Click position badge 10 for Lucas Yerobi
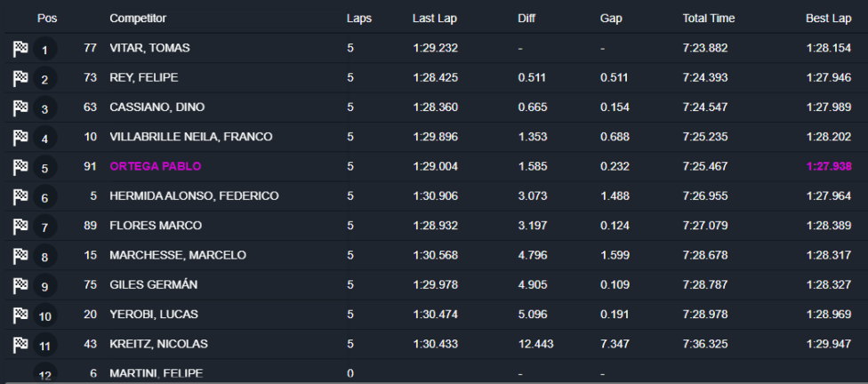The height and width of the screenshot is (384, 868). tap(45, 316)
